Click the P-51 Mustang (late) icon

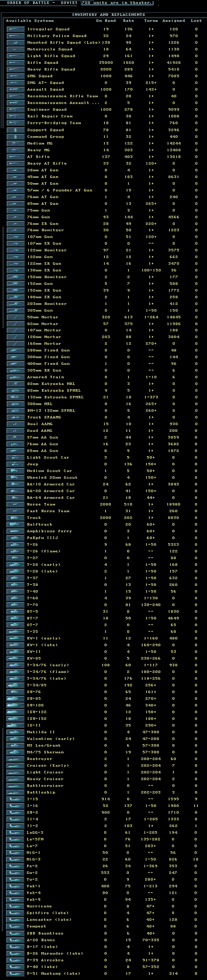point(16,974)
